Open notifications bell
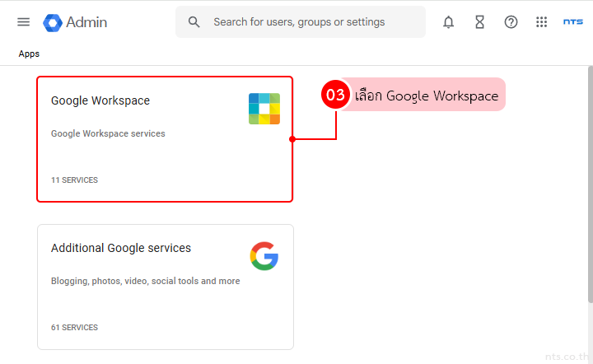The width and height of the screenshot is (593, 364). (x=448, y=22)
